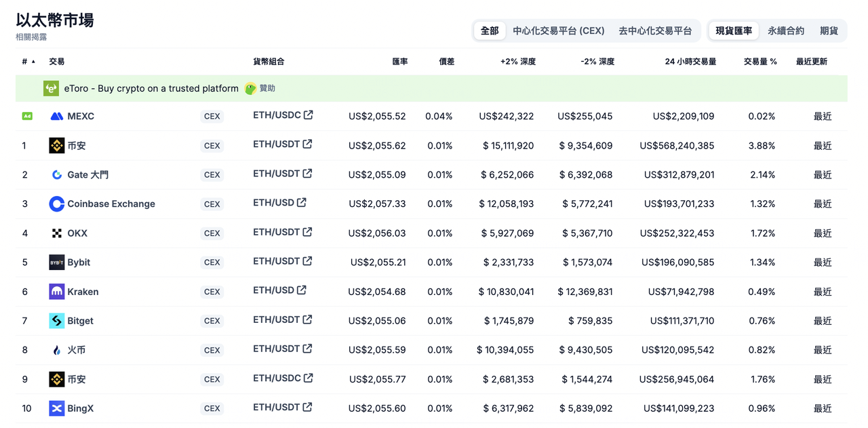The height and width of the screenshot is (428, 868).
Task: Click the Bybit logo icon
Action: (x=57, y=262)
